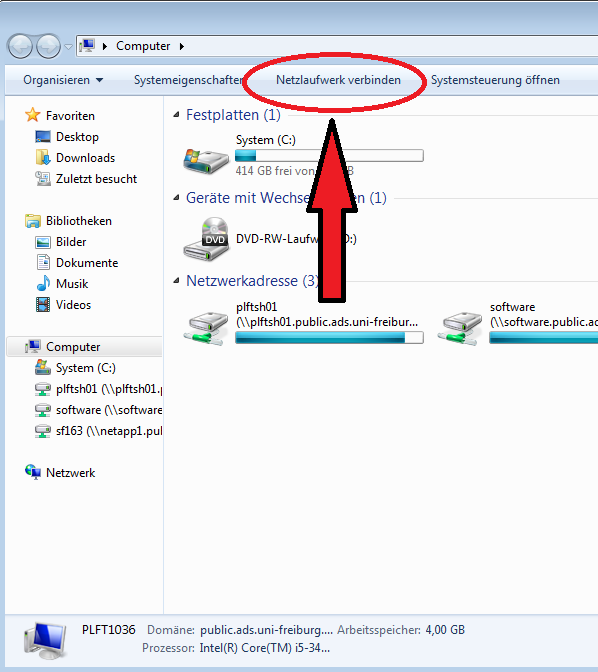Collapse the Festplatten (1) group
Screen dimensions: 598x672
click(x=176, y=114)
